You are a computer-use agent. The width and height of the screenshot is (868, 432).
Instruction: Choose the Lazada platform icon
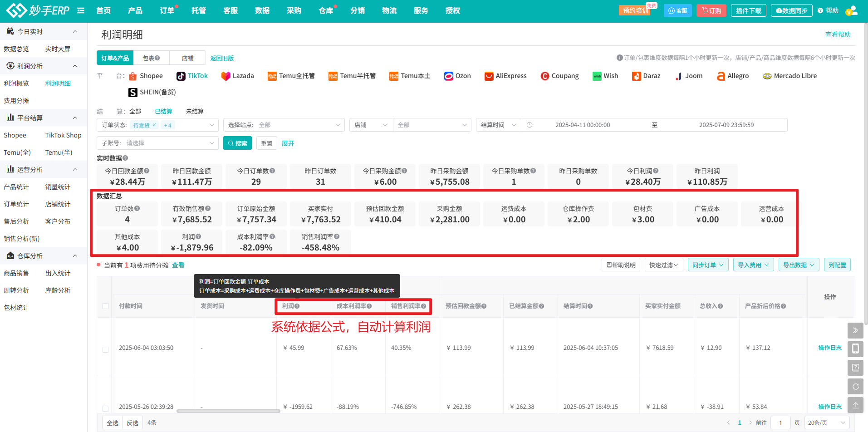226,76
